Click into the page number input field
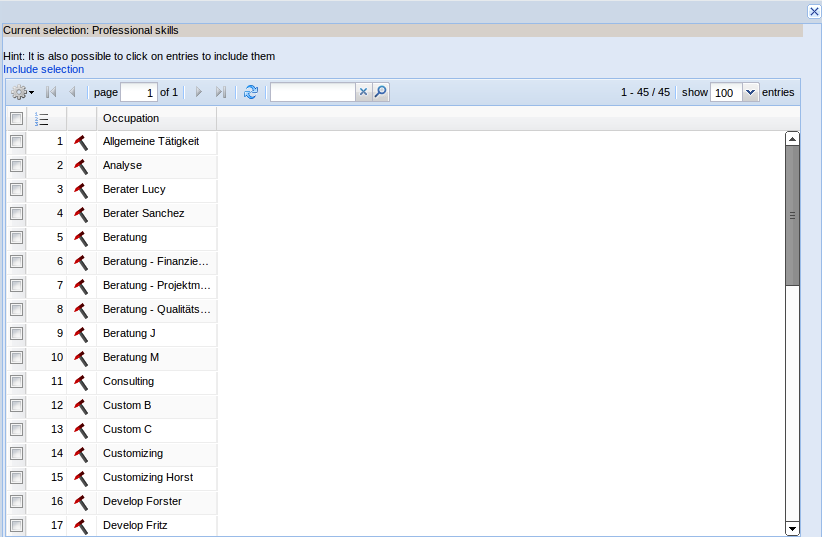Image resolution: width=822 pixels, height=537 pixels. tap(138, 93)
